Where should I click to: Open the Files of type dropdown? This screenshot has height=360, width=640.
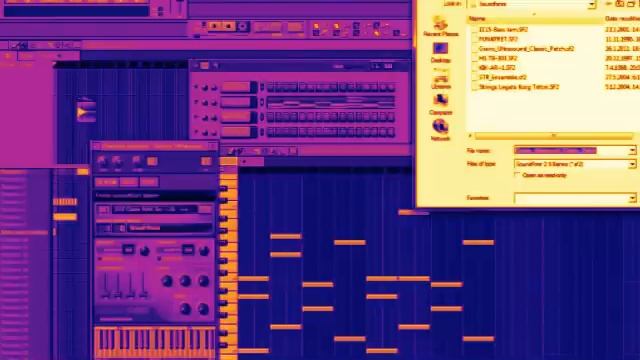click(632, 164)
